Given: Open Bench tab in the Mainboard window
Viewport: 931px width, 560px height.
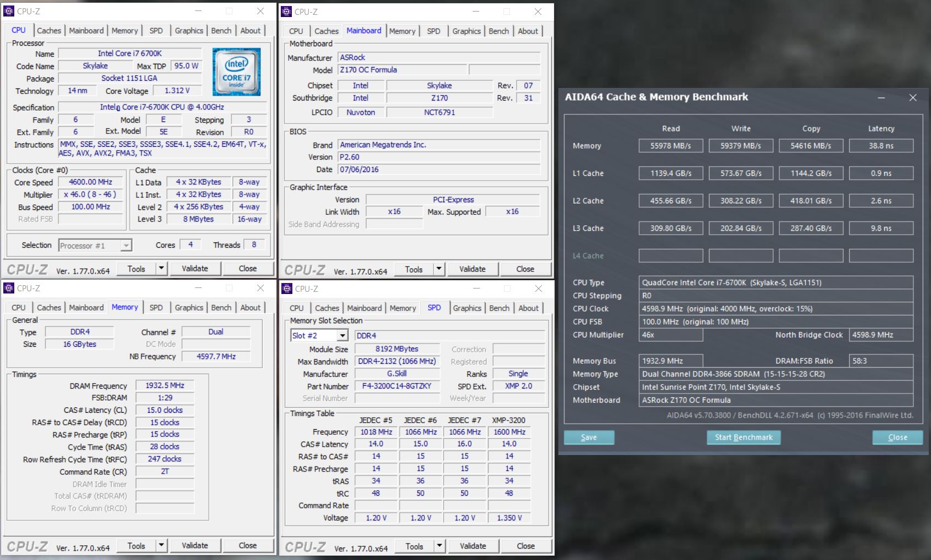Looking at the screenshot, I should pos(498,31).
